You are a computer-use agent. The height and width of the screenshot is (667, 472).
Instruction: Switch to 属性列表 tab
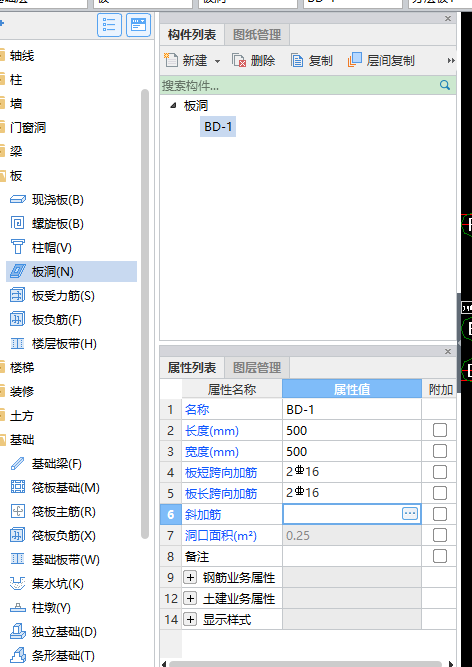[192, 368]
